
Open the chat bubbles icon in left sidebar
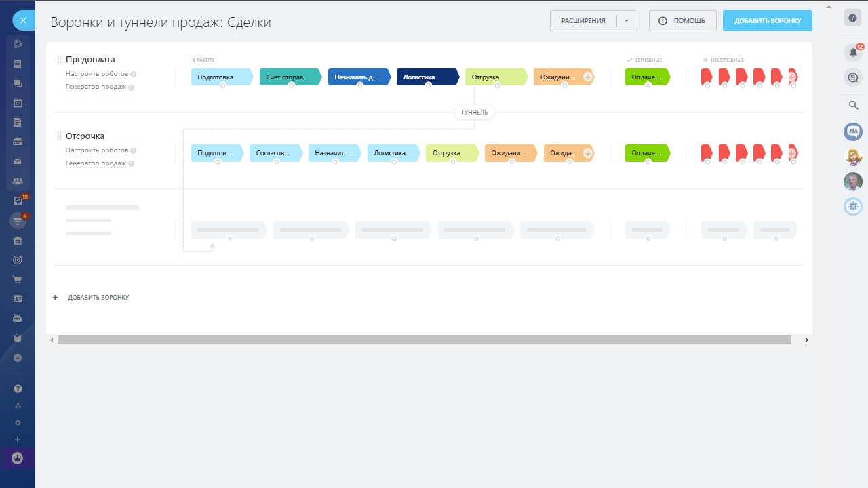coord(18,83)
